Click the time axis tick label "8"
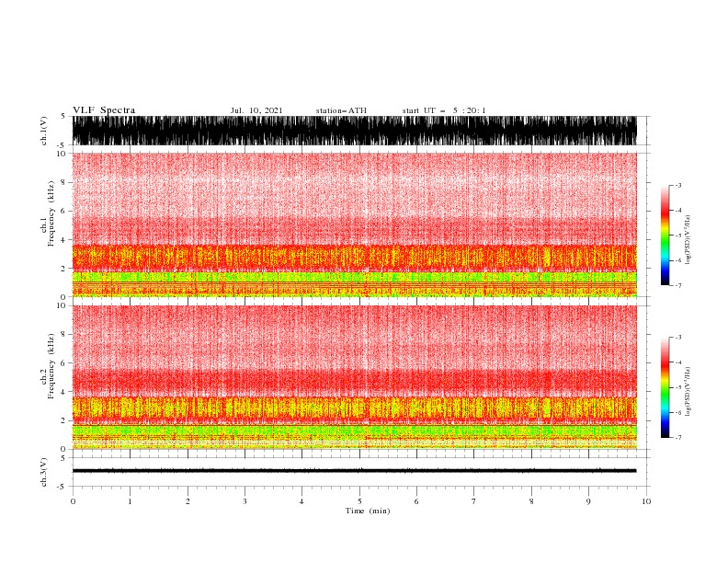This screenshot has height=563, width=728. [x=531, y=501]
